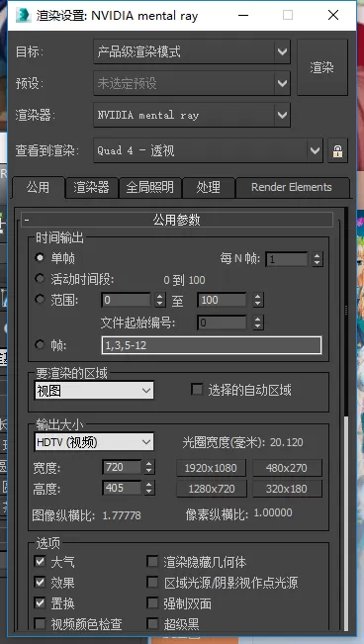Screen dimensions: 364x644
Task: Switch to the 处理 tab
Action: coord(209,187)
